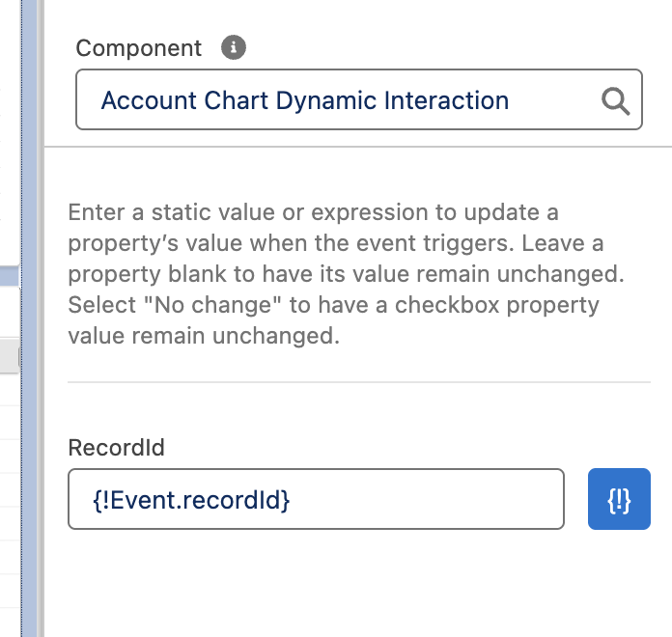Focus the Component lookup field
The width and height of the screenshot is (672, 637).
(359, 99)
